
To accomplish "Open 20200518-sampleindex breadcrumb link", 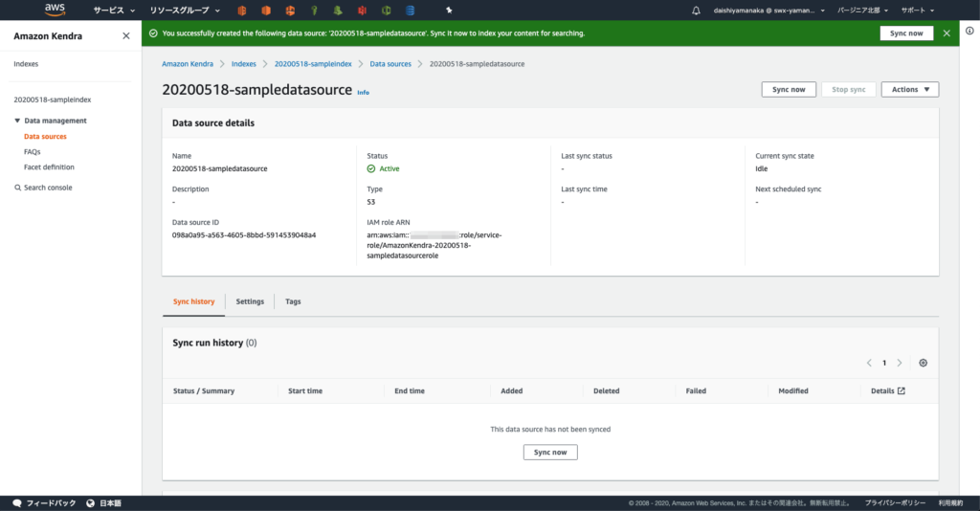I will click(313, 64).
